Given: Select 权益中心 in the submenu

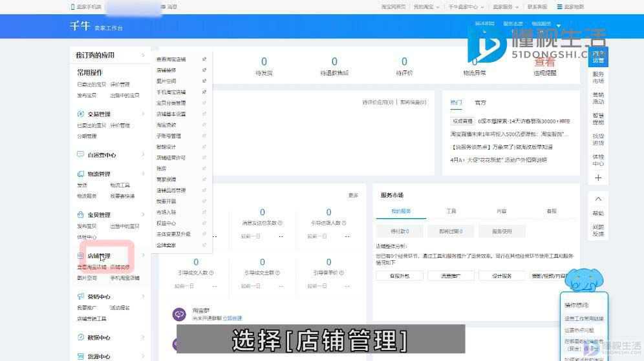Looking at the screenshot, I should tap(166, 223).
